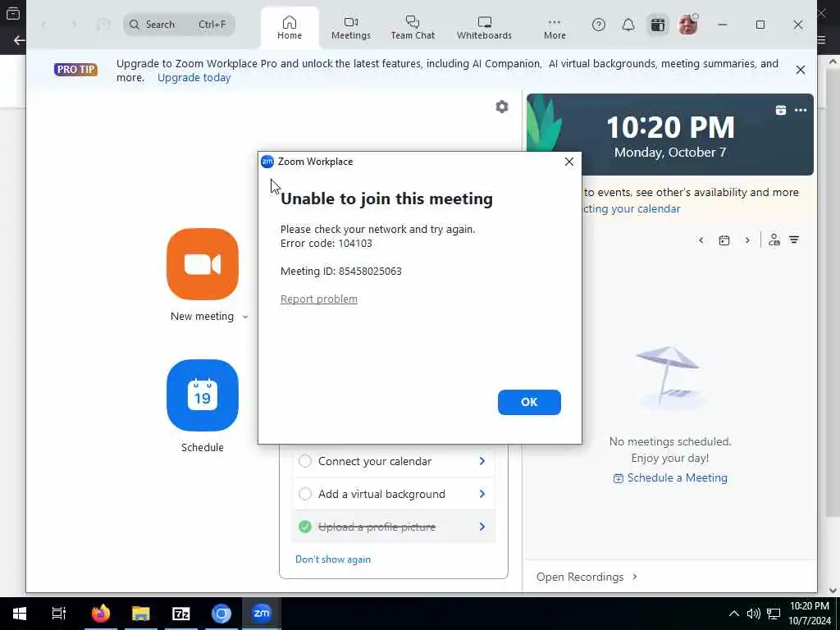Click the Upgrade today link

pos(194,78)
